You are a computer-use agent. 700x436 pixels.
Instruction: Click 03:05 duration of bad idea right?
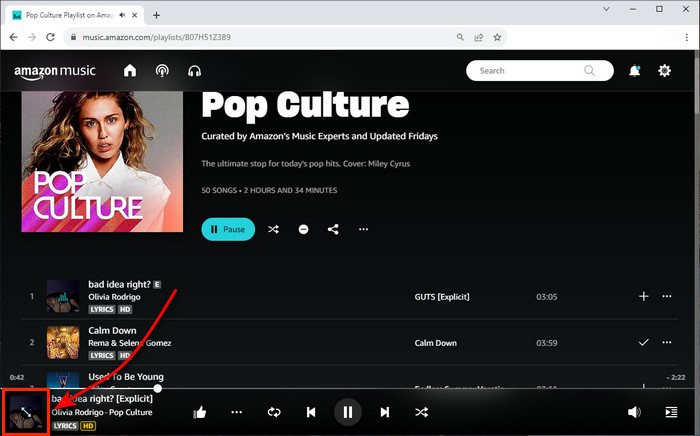546,297
